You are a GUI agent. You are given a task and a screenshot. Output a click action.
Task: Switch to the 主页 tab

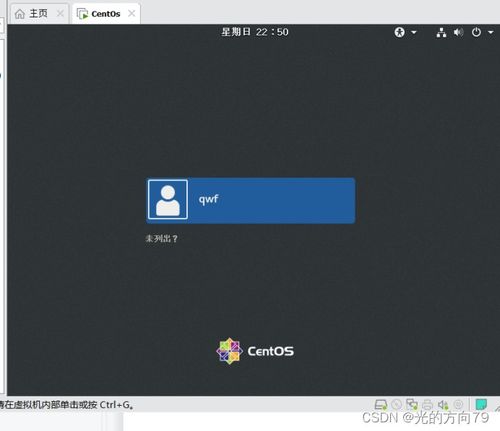click(32, 14)
